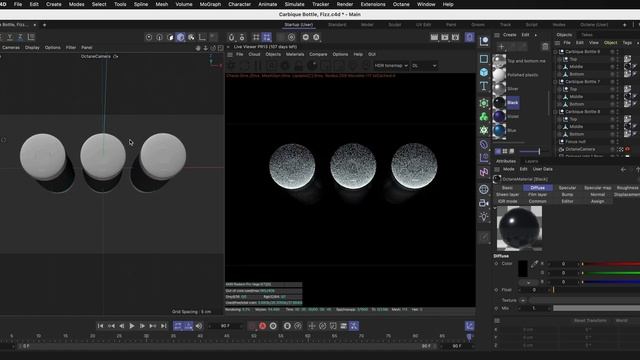640x360 pixels.
Task: Select the Violet material thumbnail
Action: pyautogui.click(x=499, y=116)
